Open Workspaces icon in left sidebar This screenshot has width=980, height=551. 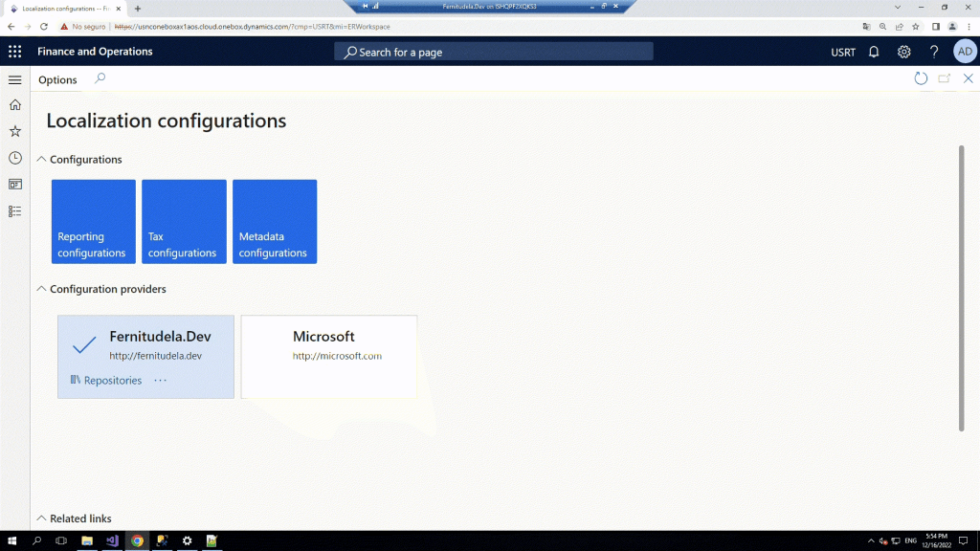pyautogui.click(x=14, y=184)
